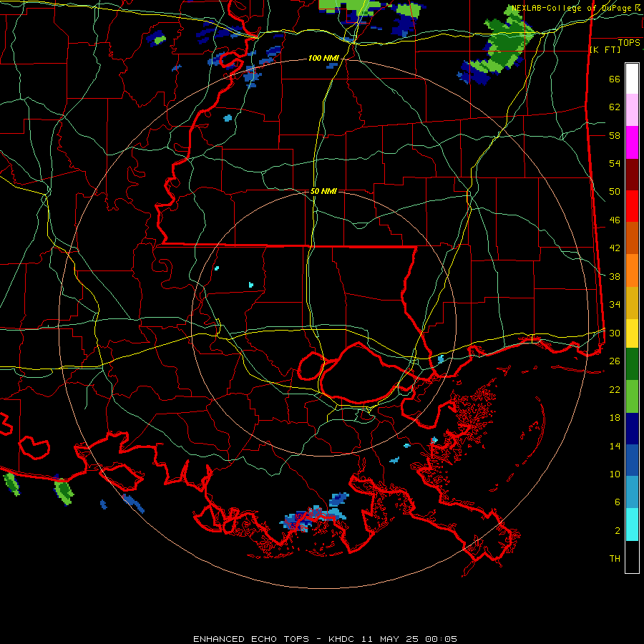
Task: Click the light pink swatch at 62 kft
Action: (632, 109)
